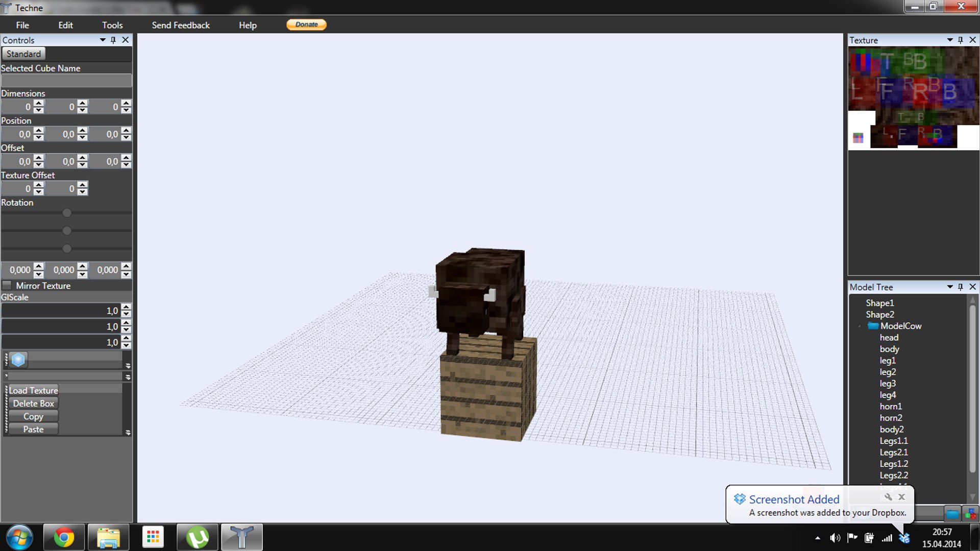Click the Techne taskbar icon
This screenshot has width=980, height=551.
(x=242, y=538)
